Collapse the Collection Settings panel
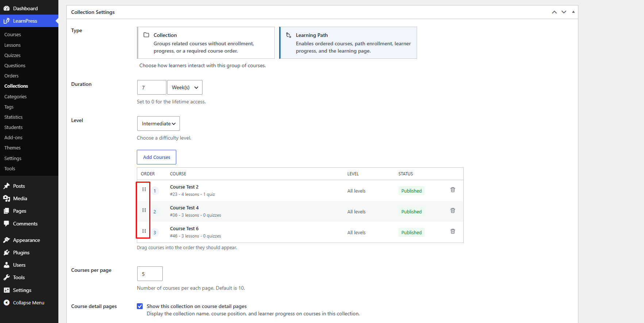This screenshot has width=644, height=323. [573, 12]
